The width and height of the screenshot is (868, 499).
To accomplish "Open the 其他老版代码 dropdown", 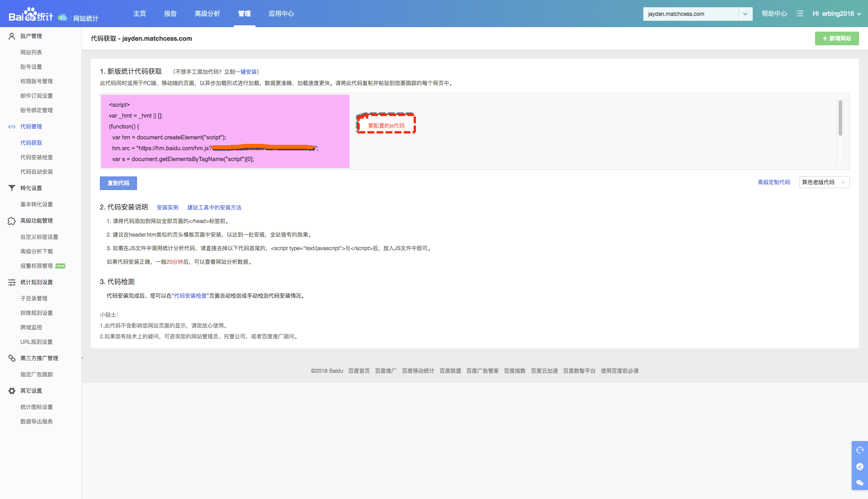I will click(x=824, y=182).
